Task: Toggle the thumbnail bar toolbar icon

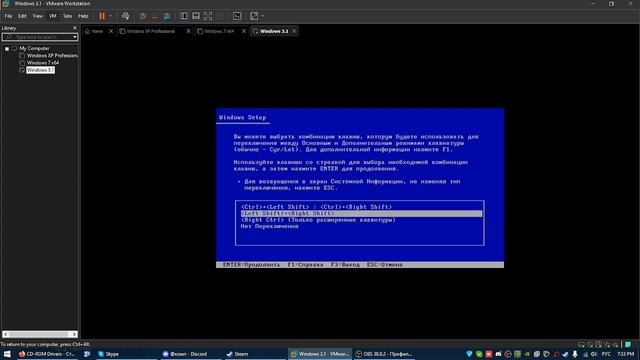Action: tap(196, 16)
